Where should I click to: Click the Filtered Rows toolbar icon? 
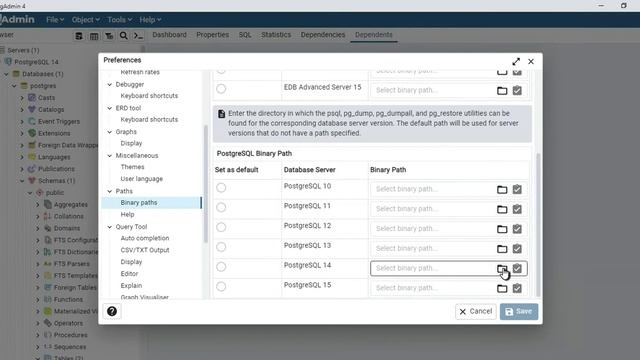[109, 36]
